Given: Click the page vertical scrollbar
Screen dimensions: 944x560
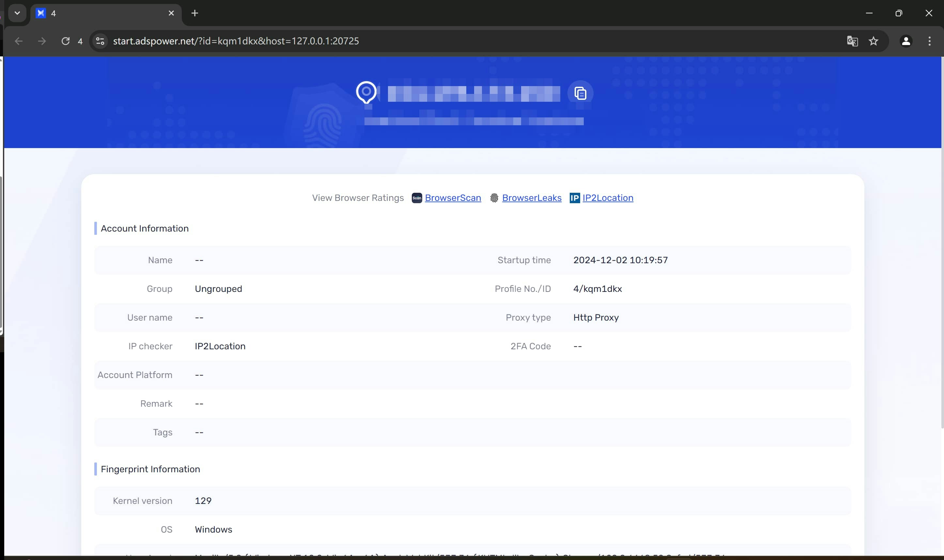Looking at the screenshot, I should pos(942,241).
